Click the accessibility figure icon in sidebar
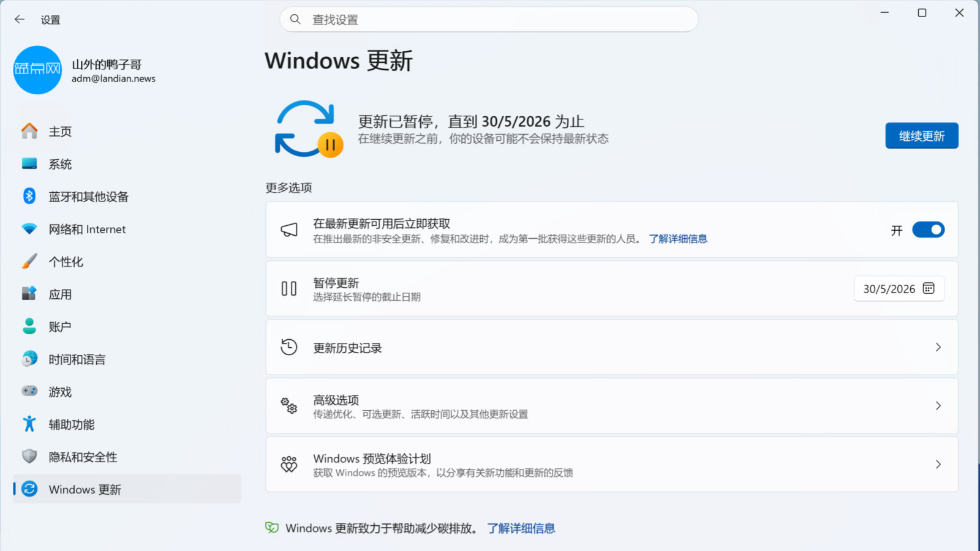Screen dimensions: 980x551 point(29,424)
